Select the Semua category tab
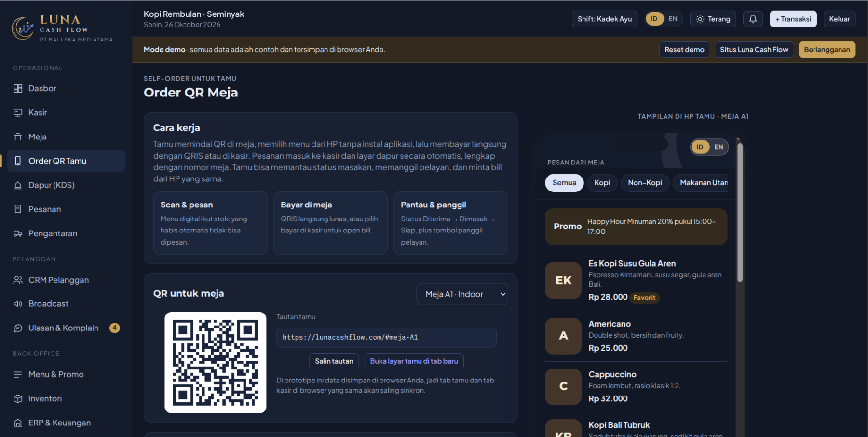This screenshot has height=437, width=868. point(564,183)
